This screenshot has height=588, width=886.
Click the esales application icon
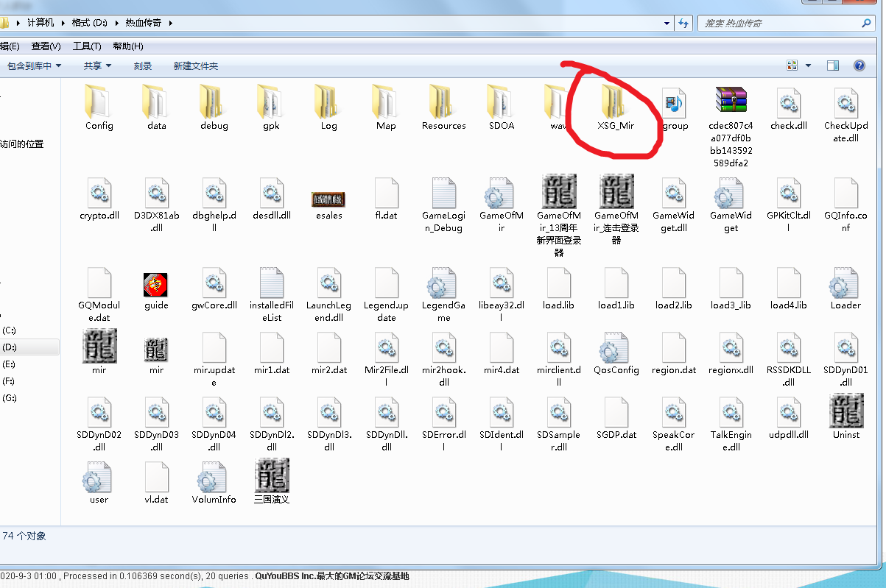point(328,199)
